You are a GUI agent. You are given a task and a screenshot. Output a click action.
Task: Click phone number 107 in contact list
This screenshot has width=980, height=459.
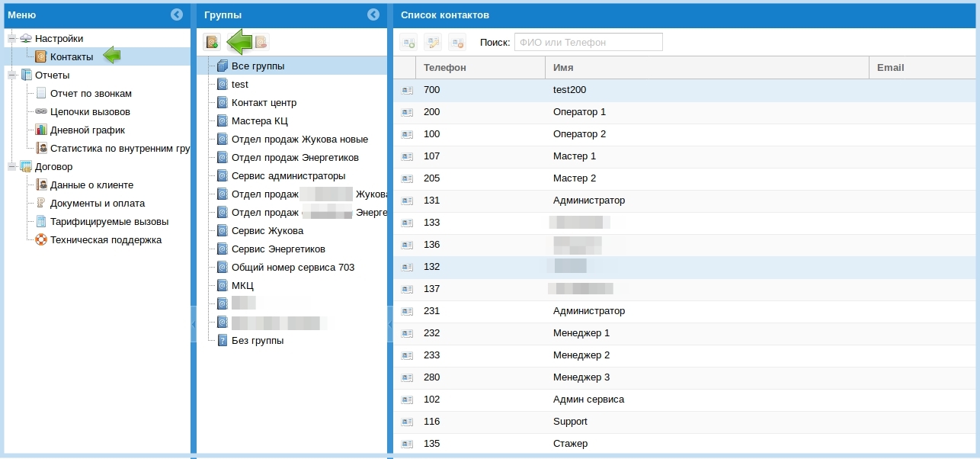(x=432, y=156)
